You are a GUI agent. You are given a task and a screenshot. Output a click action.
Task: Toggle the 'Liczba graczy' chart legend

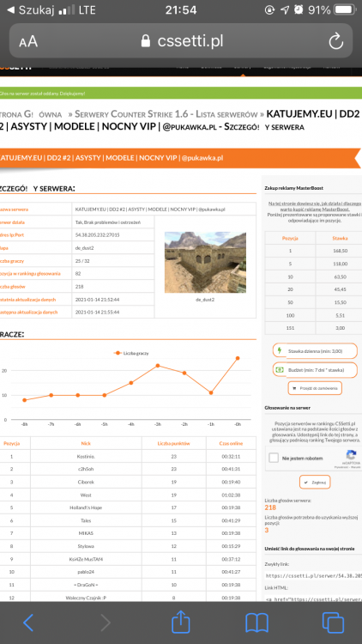[132, 353]
